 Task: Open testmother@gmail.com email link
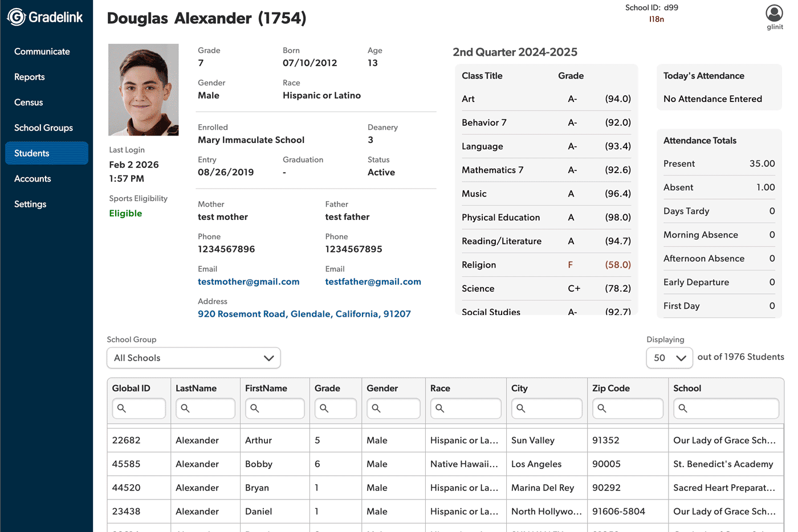249,281
